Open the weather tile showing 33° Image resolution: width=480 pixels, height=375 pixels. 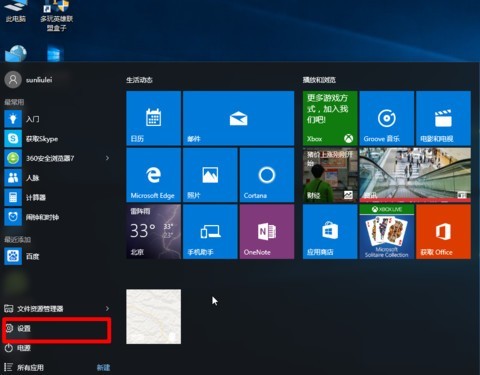tap(153, 232)
